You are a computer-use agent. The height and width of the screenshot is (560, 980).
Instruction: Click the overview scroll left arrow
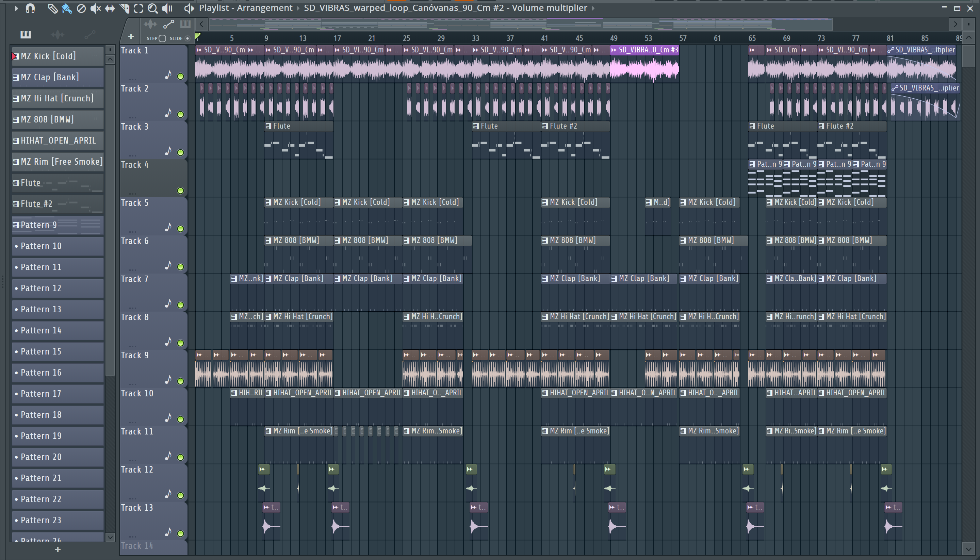tap(201, 24)
